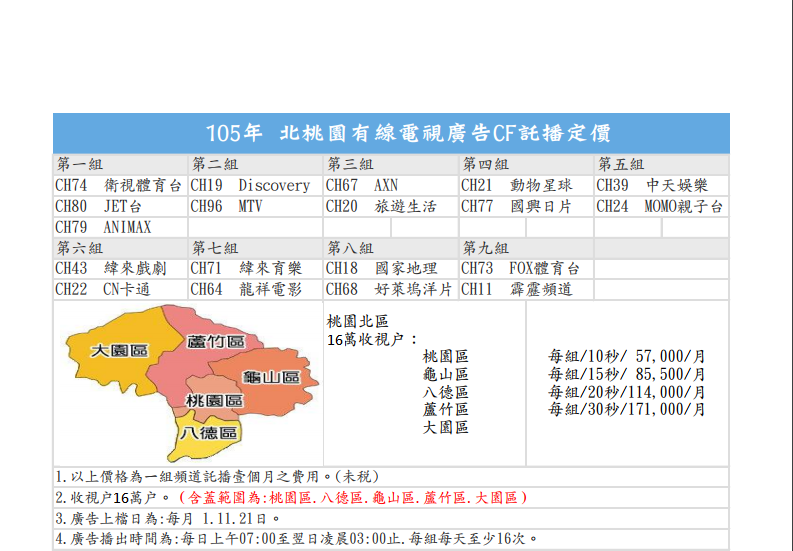Select the 第八組 header cell
The height and width of the screenshot is (551, 793).
(x=390, y=248)
